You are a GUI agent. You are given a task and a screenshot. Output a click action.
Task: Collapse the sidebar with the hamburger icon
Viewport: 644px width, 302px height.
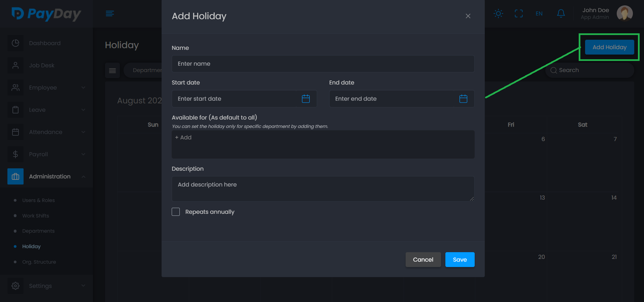tap(110, 13)
